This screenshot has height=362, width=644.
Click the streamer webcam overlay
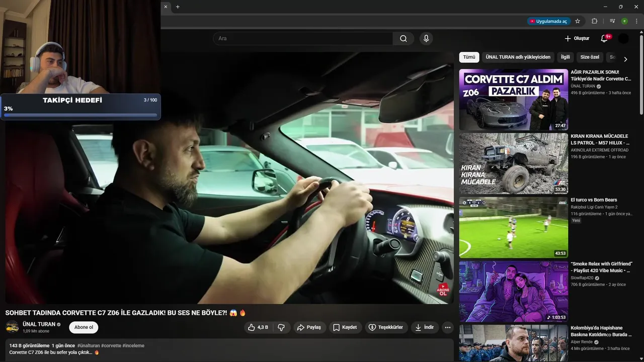click(x=80, y=47)
